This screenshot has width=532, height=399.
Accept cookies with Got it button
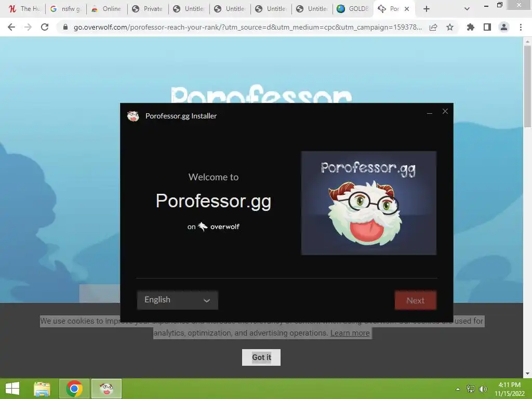[x=261, y=357]
